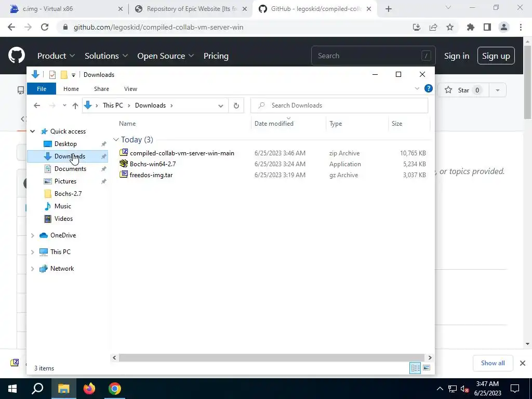Screen dimensions: 532x399
Task: Expand the Network tree node
Action: click(33, 269)
